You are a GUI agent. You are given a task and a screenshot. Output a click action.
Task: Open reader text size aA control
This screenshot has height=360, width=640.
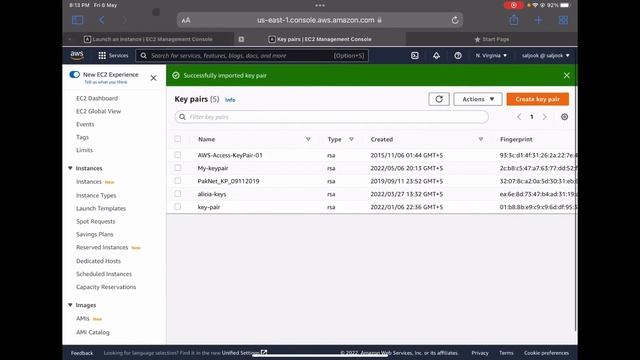coord(186,20)
